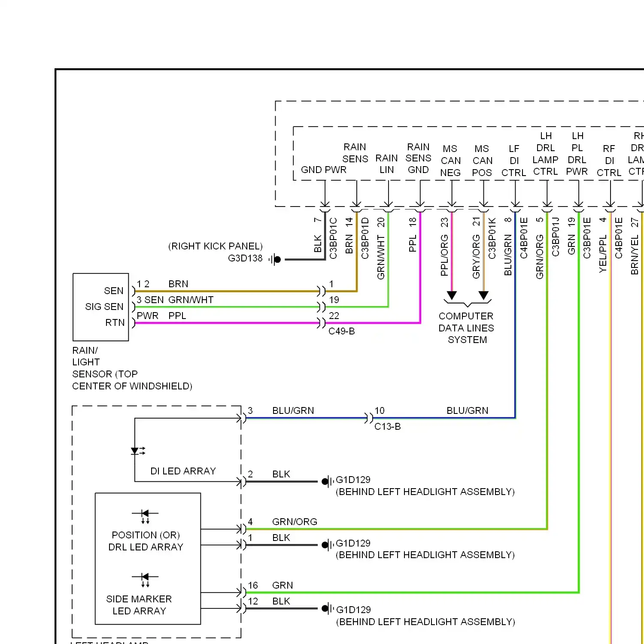Select the G3D138 ground label

click(245, 258)
